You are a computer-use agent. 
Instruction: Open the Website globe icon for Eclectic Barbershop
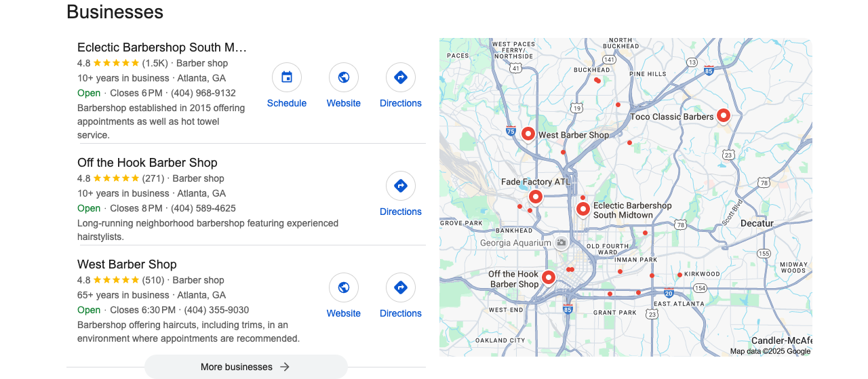[344, 77]
